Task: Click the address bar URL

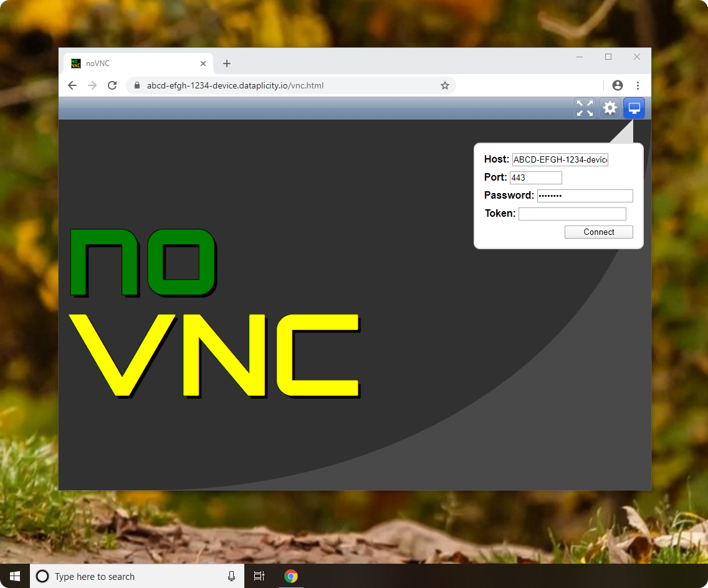Action: click(x=235, y=85)
